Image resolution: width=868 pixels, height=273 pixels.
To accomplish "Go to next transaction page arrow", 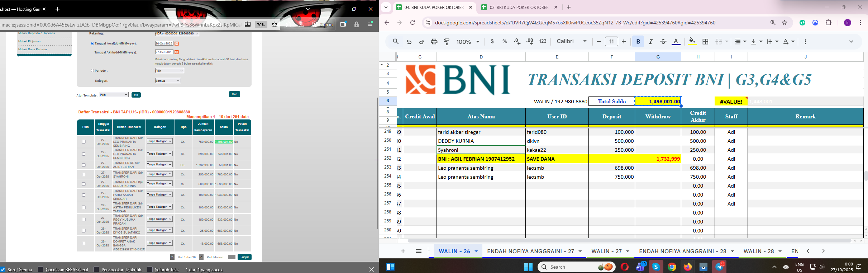I will [x=201, y=257].
